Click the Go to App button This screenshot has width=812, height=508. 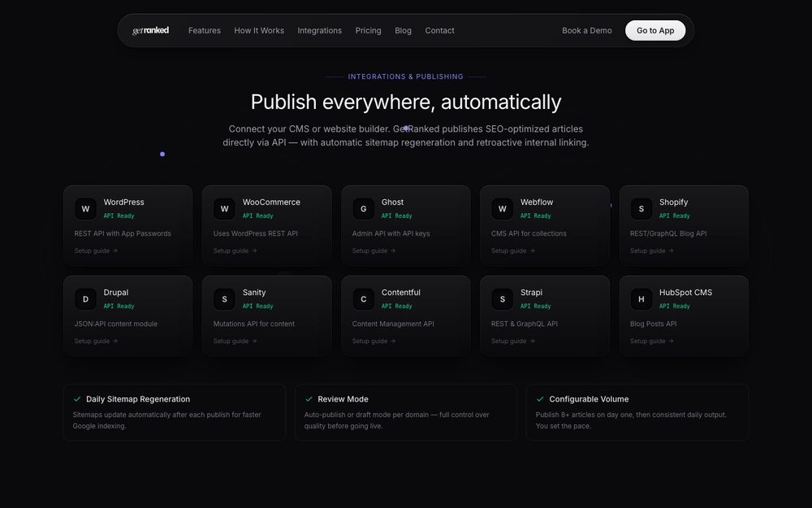tap(655, 31)
